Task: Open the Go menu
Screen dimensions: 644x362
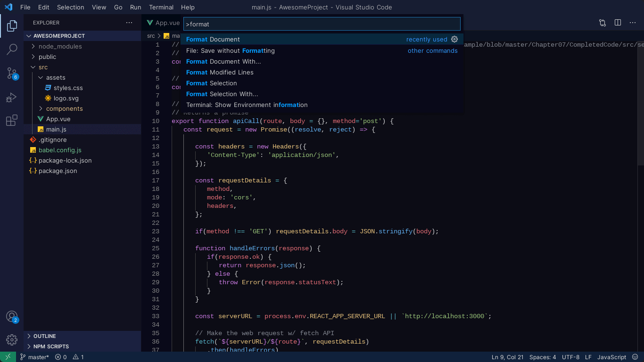Action: click(118, 7)
